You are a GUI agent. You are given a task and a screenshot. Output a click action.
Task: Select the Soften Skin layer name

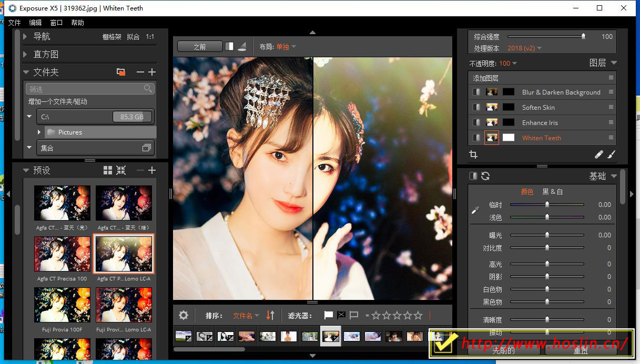point(538,107)
